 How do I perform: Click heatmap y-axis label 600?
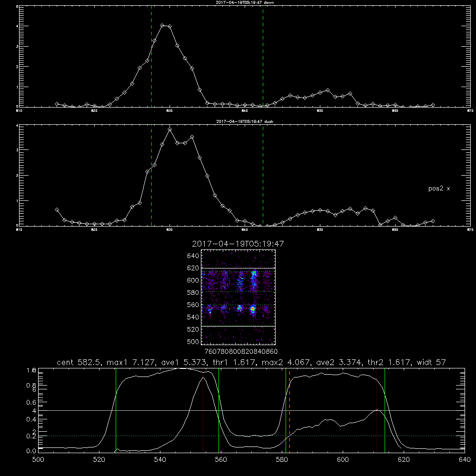click(193, 280)
